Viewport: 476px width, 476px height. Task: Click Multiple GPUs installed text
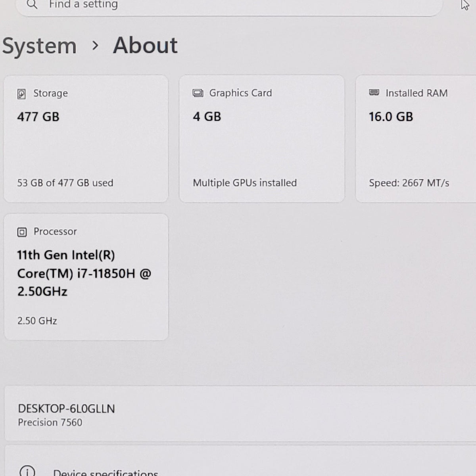[245, 183]
